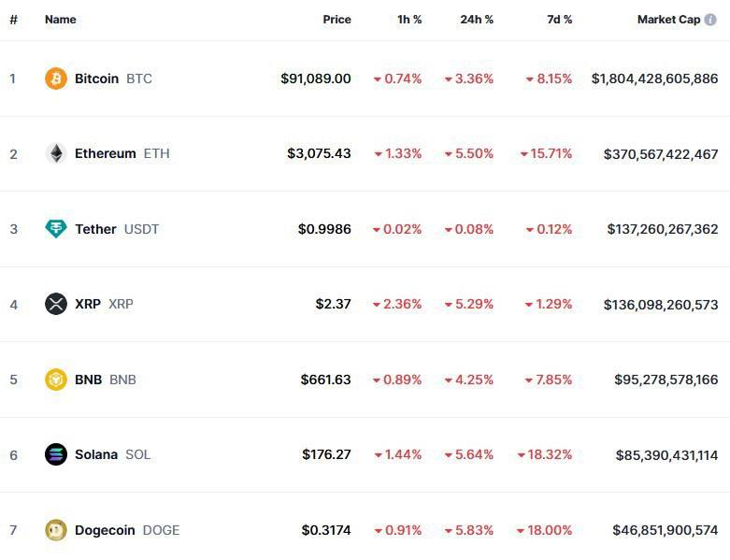730x560 pixels.
Task: Click the Solana logo icon
Action: pyautogui.click(x=56, y=454)
